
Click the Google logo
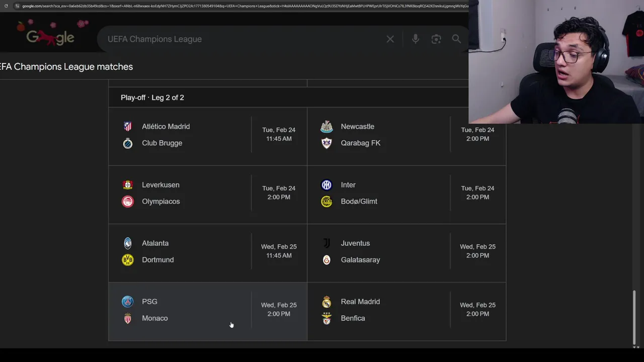tap(50, 37)
